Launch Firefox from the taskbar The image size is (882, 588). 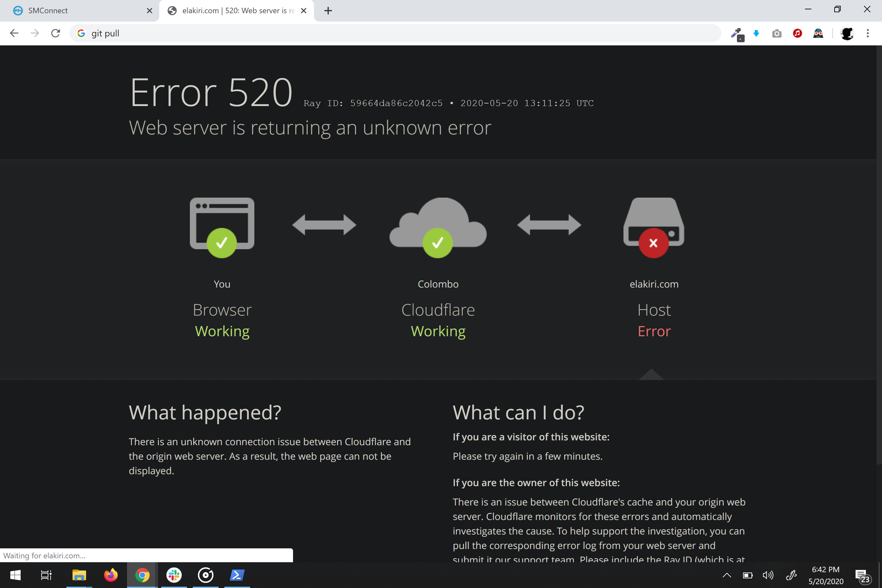tap(111, 575)
